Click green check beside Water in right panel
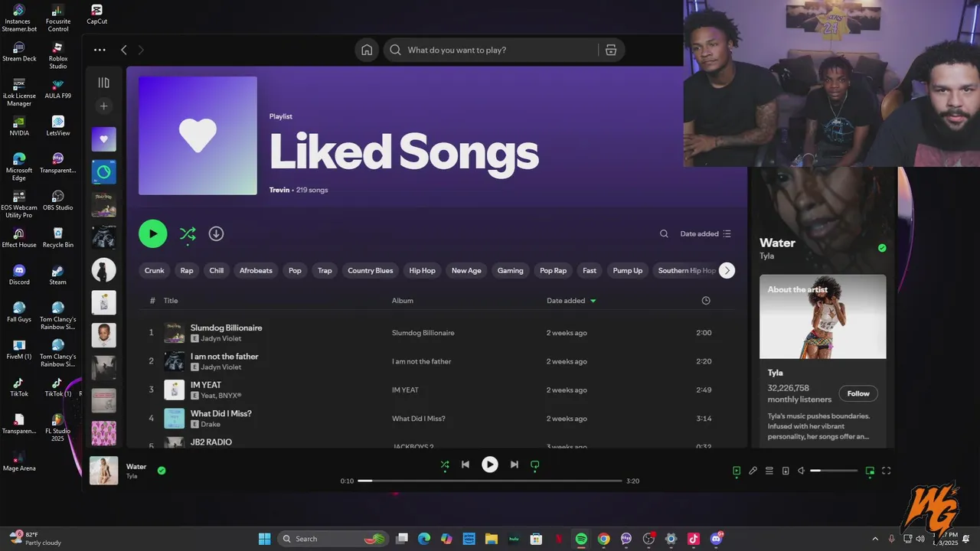The height and width of the screenshot is (551, 980). (x=882, y=248)
